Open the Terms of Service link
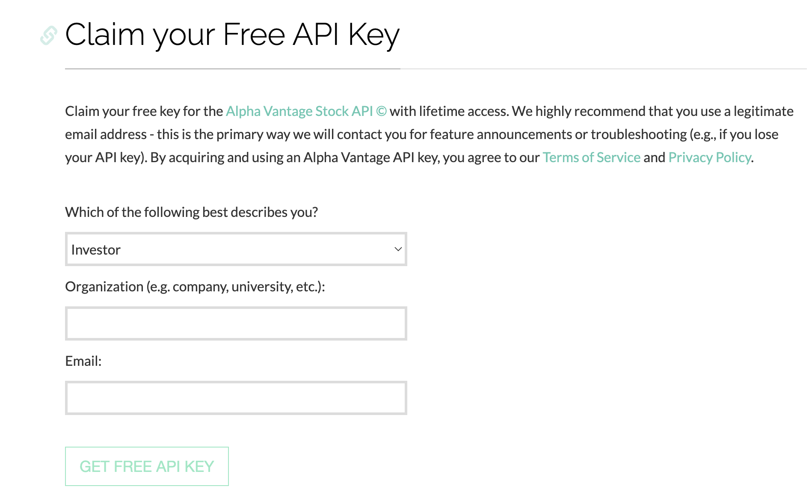The image size is (812, 504). click(x=592, y=157)
